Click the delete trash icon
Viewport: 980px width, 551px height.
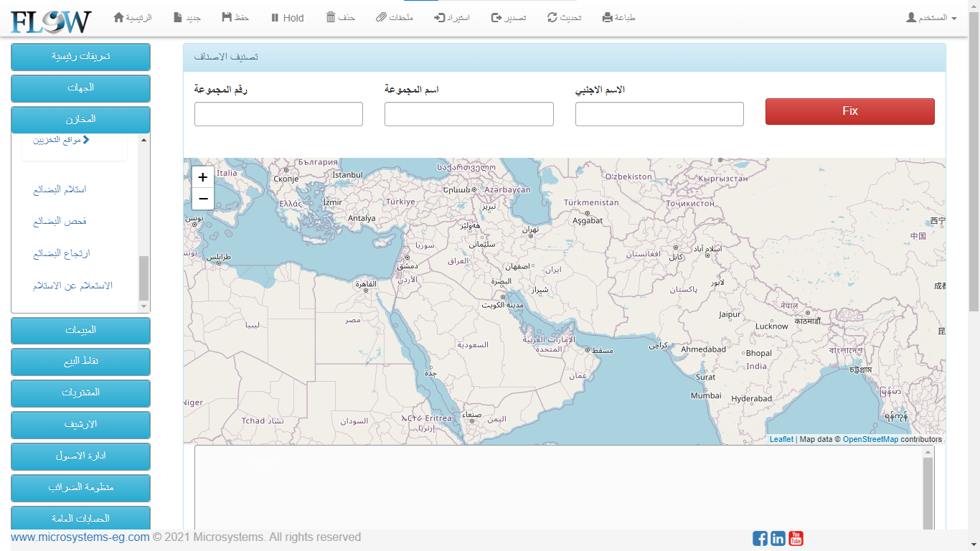point(331,17)
